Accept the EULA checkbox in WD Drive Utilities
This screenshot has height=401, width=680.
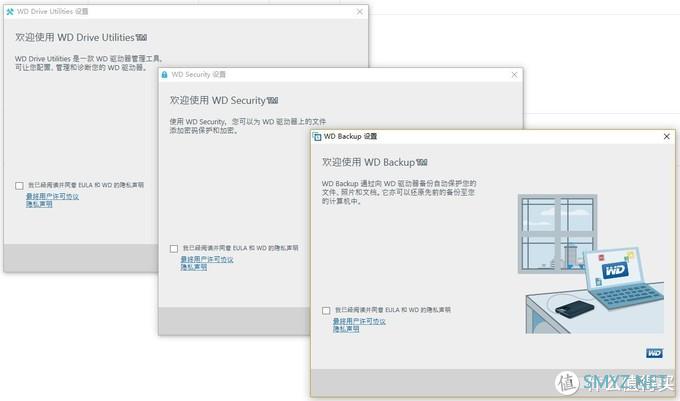(x=20, y=185)
